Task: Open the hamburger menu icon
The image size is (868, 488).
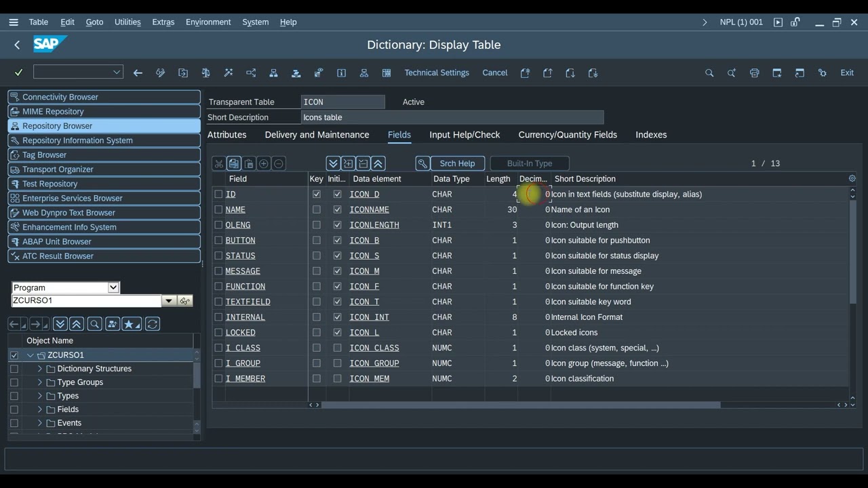Action: point(14,22)
